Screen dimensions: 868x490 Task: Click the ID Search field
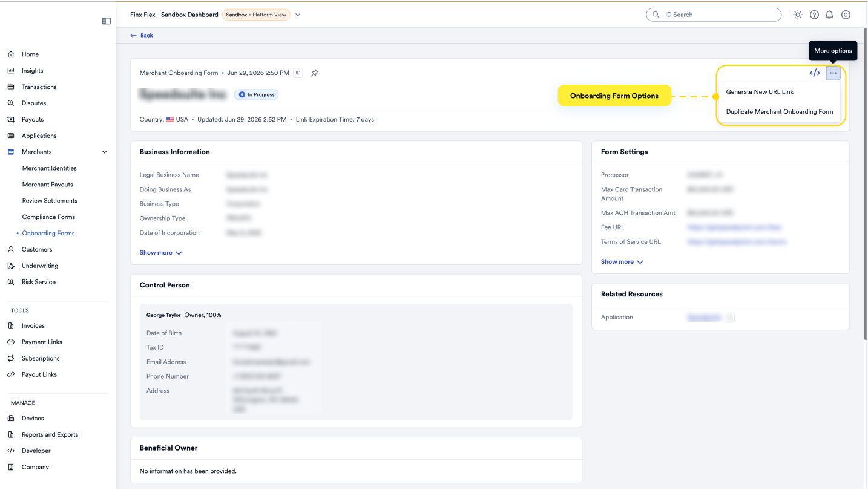coord(714,15)
